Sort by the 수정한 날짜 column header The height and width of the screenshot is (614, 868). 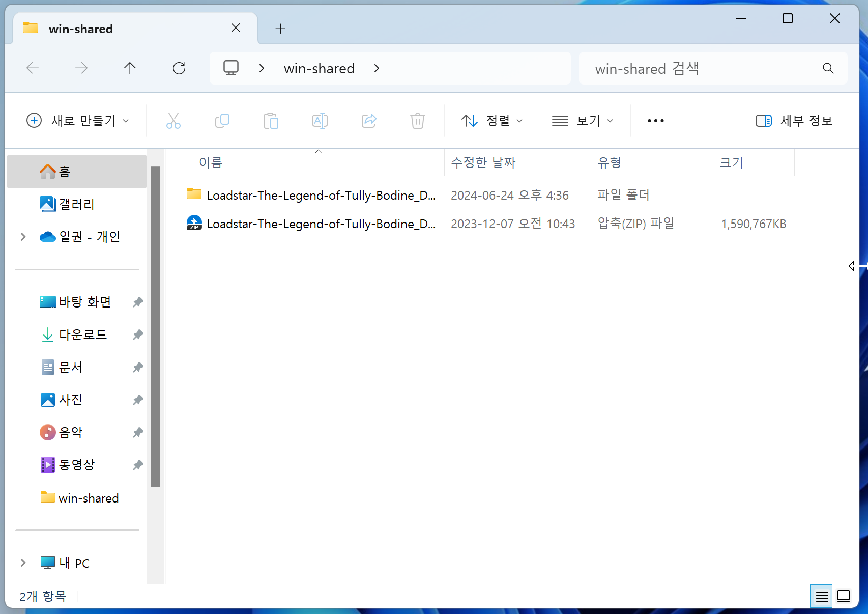pos(518,162)
